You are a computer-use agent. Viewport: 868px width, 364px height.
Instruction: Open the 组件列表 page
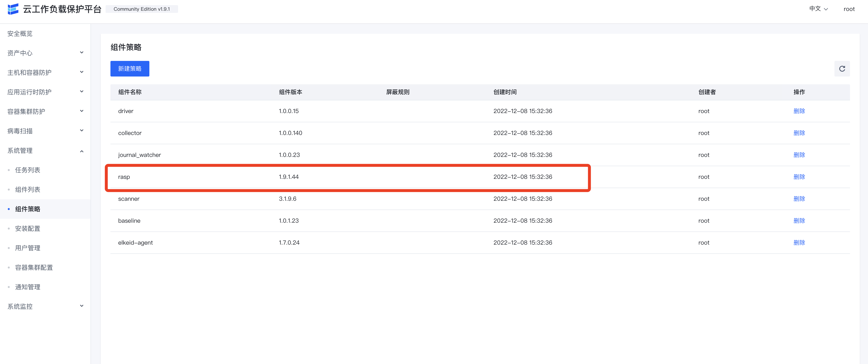pos(27,189)
